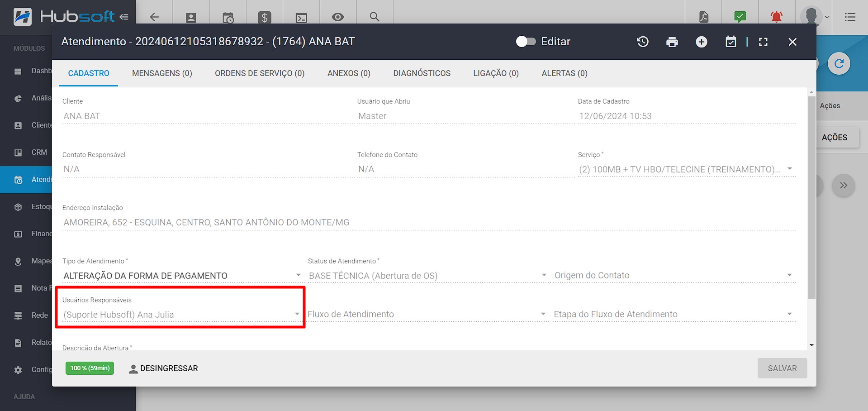The image size is (868, 411).
Task: Click the DESINGRESSAR button
Action: [164, 368]
